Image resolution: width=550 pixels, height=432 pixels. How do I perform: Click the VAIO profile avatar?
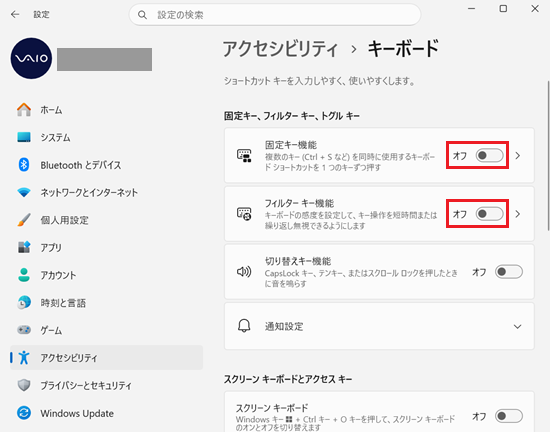(31, 58)
